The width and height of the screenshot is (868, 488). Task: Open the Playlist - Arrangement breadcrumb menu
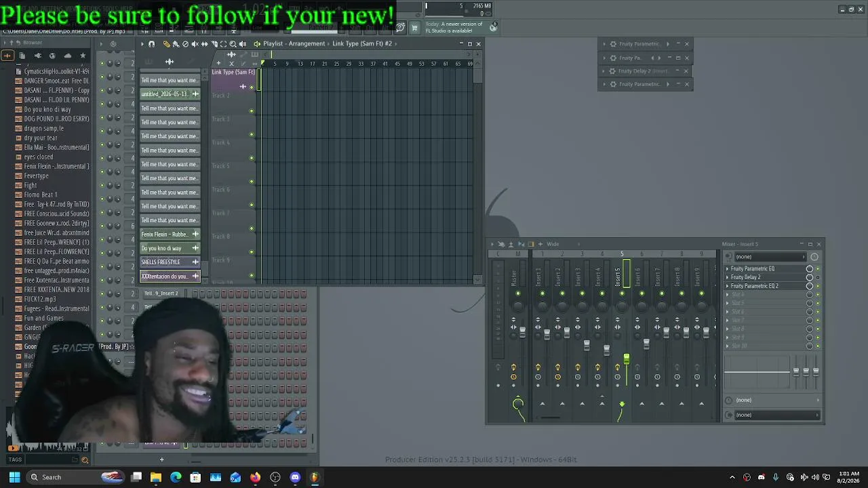294,44
